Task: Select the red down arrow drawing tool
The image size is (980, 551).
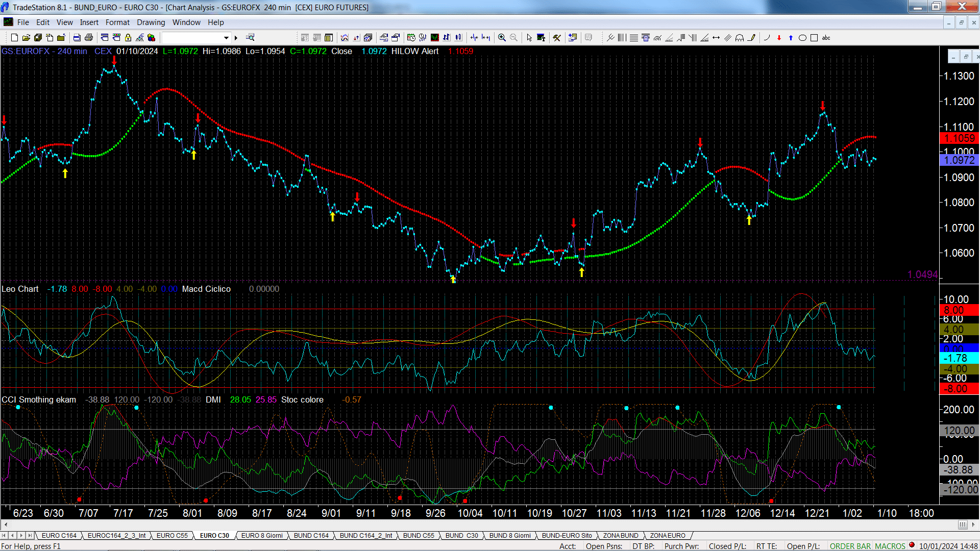Action: pos(779,38)
